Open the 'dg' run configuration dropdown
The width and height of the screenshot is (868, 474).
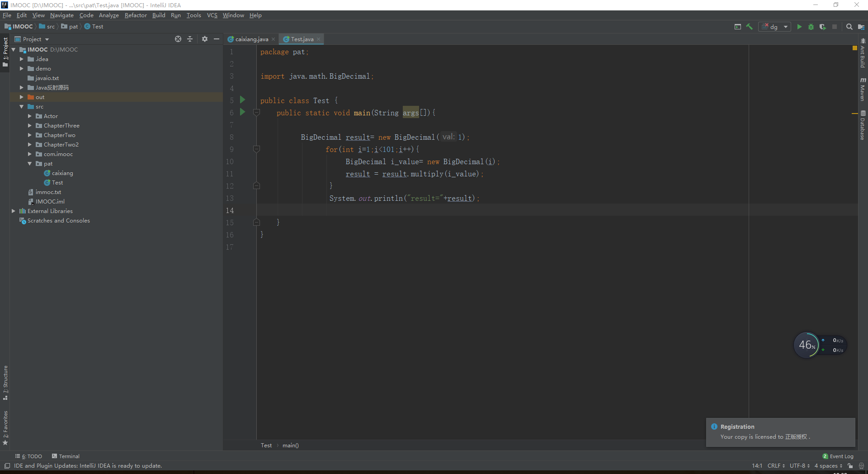tap(775, 27)
